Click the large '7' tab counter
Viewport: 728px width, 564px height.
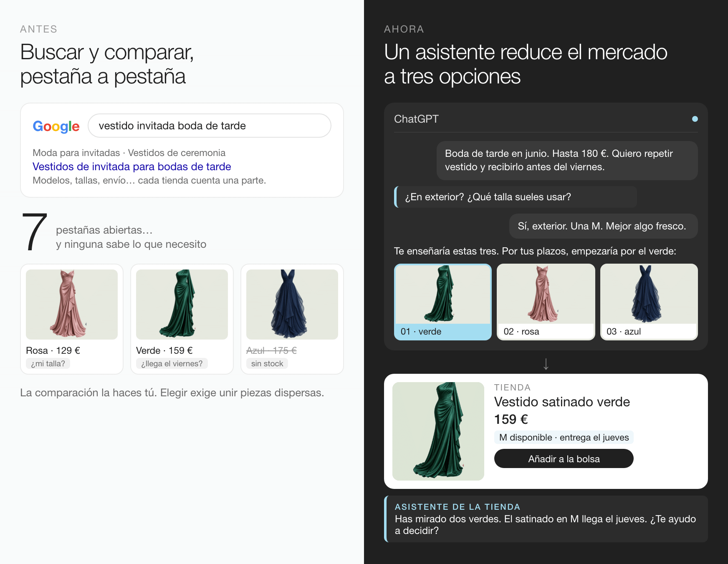pyautogui.click(x=35, y=232)
